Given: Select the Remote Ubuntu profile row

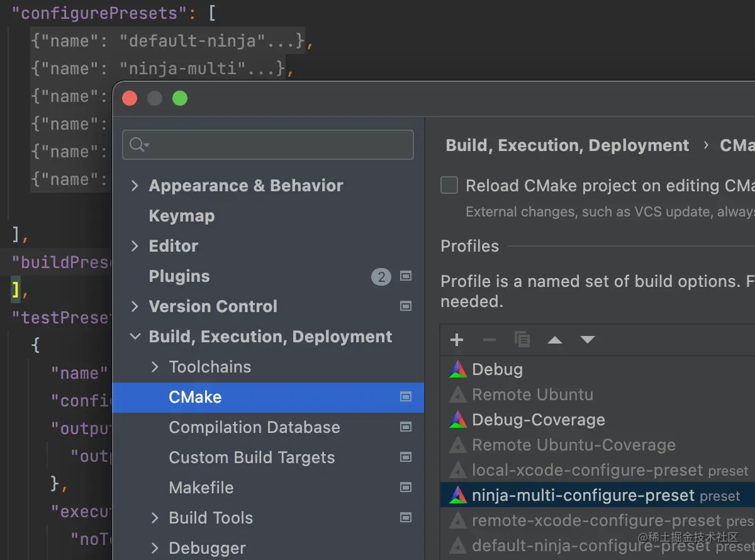Looking at the screenshot, I should (x=598, y=395).
